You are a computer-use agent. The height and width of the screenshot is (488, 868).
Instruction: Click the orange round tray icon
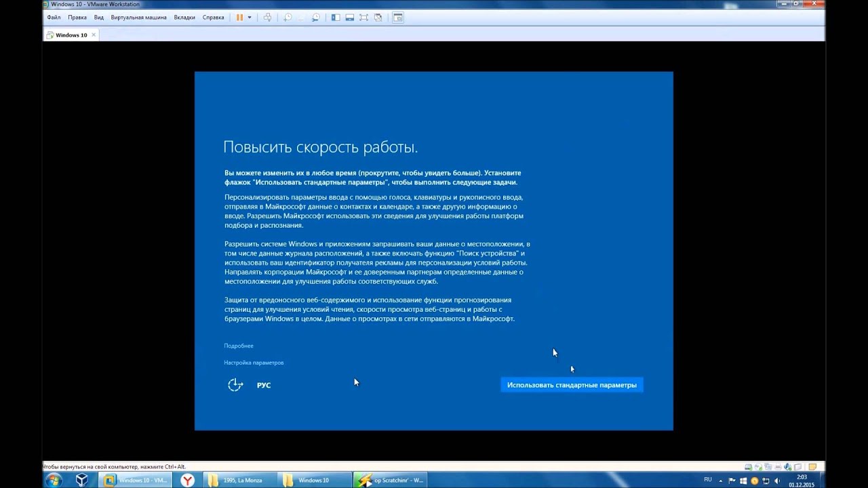point(755,481)
